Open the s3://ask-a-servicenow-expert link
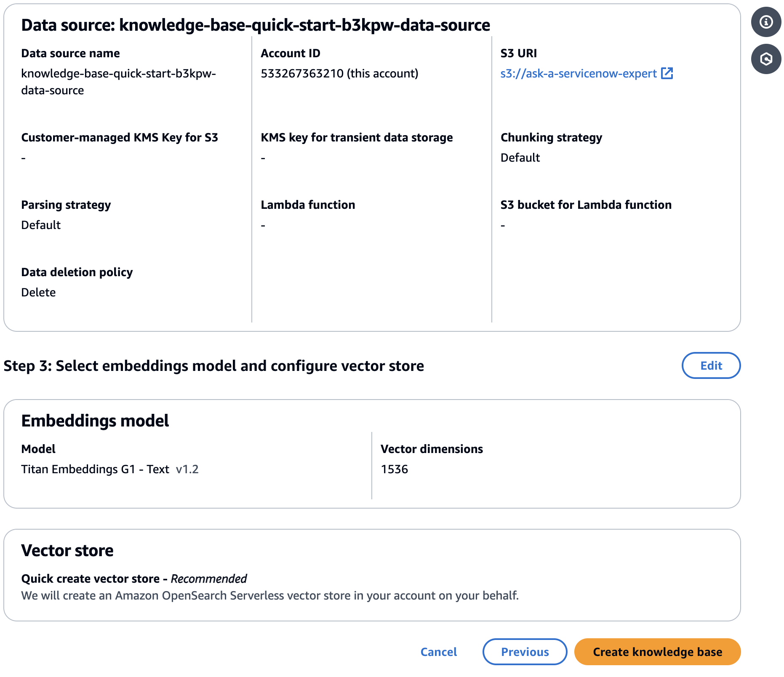Viewport: 784px width, 677px height. [x=578, y=74]
